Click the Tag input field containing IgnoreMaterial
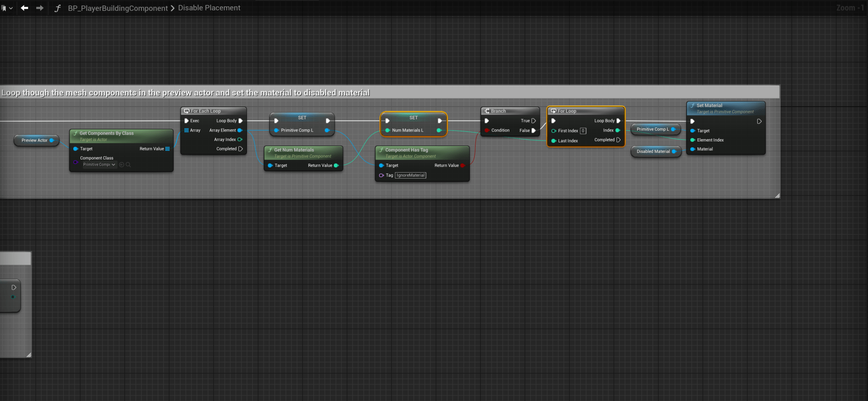The height and width of the screenshot is (401, 868). click(410, 175)
